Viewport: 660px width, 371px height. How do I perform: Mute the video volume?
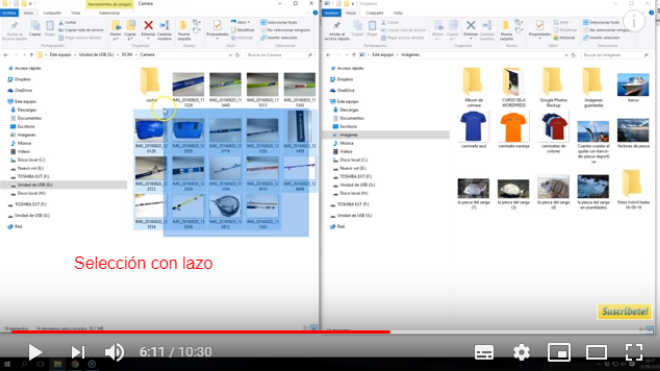click(114, 352)
